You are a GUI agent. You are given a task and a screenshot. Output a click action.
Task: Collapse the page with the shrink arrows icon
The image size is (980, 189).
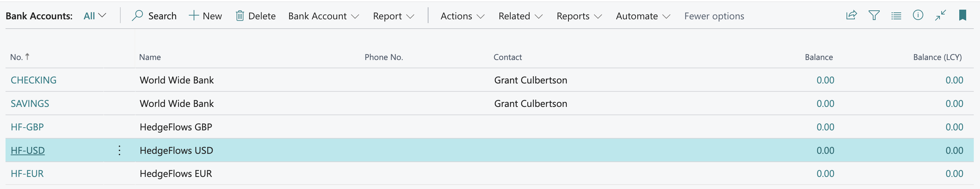point(941,15)
